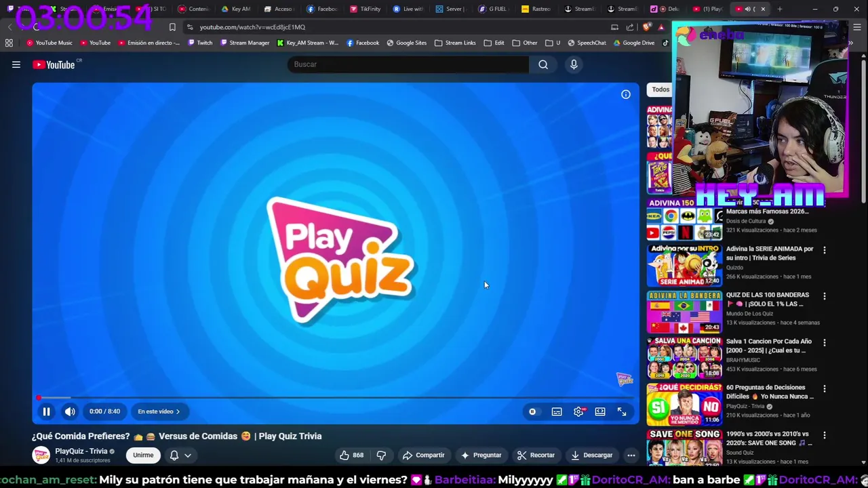Select the 'Todos' filter chip
The width and height of the screenshot is (868, 488).
[x=659, y=89]
